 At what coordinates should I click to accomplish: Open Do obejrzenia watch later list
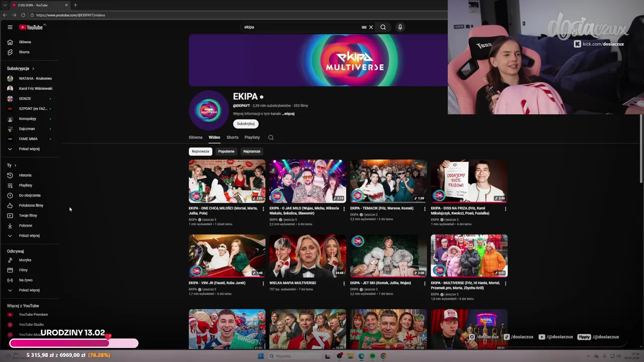pyautogui.click(x=30, y=195)
